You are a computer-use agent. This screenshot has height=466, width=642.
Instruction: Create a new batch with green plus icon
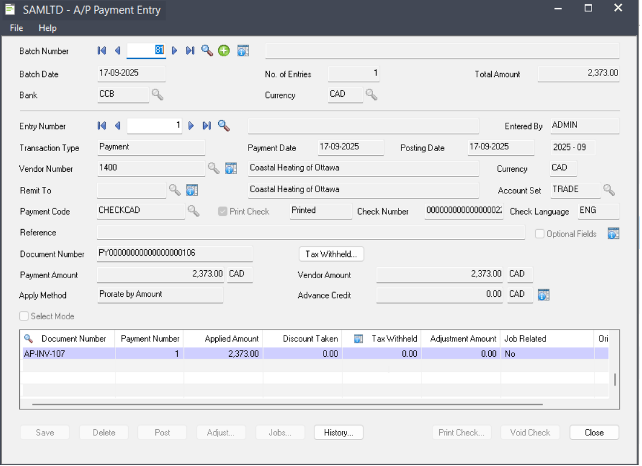pos(223,50)
